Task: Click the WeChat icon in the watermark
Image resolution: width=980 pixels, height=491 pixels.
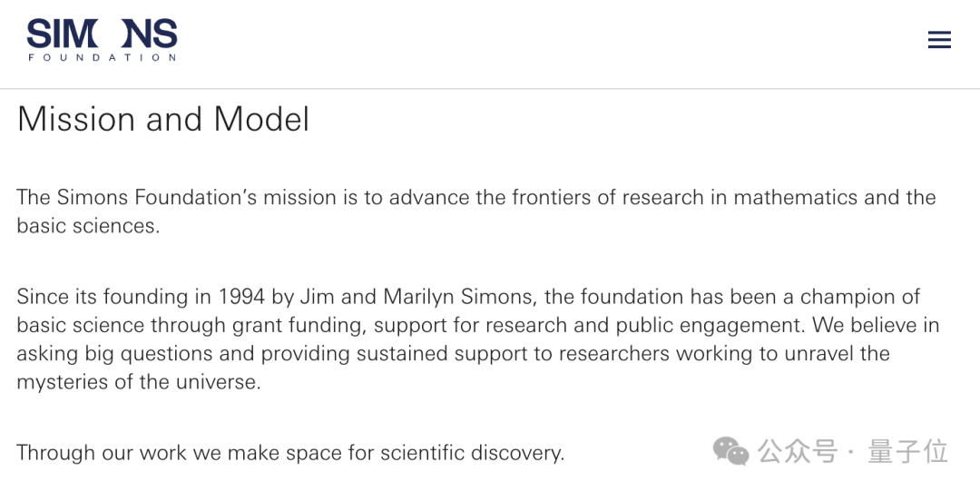Action: coord(730,451)
